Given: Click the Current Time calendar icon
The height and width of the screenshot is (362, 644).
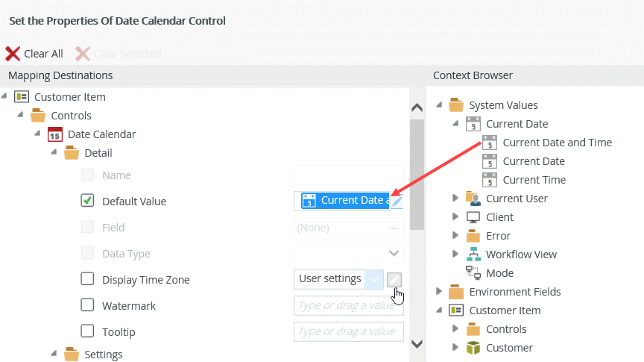Looking at the screenshot, I should (x=490, y=180).
